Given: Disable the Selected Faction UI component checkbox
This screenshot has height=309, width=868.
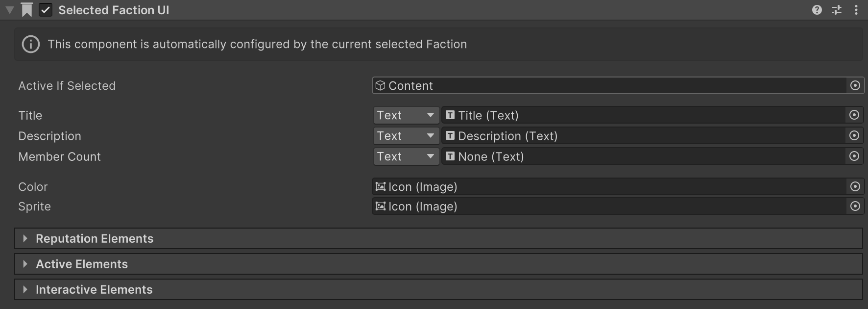Looking at the screenshot, I should point(46,10).
